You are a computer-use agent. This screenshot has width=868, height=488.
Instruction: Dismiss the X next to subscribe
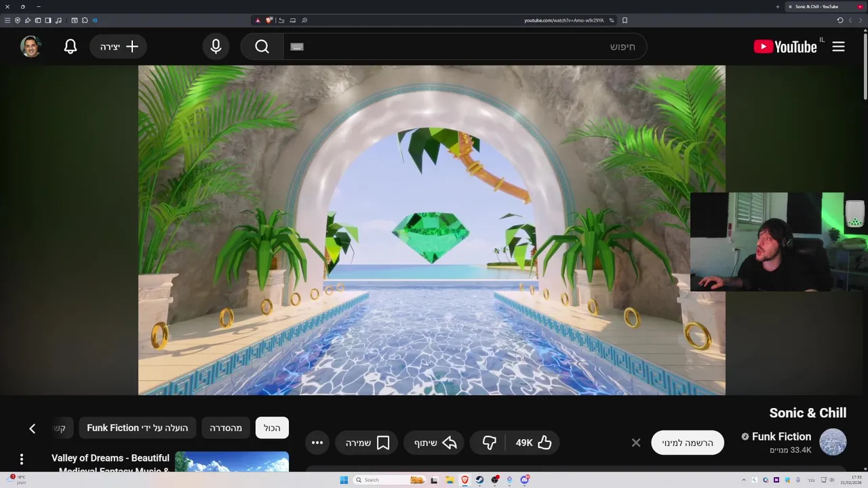(x=636, y=443)
